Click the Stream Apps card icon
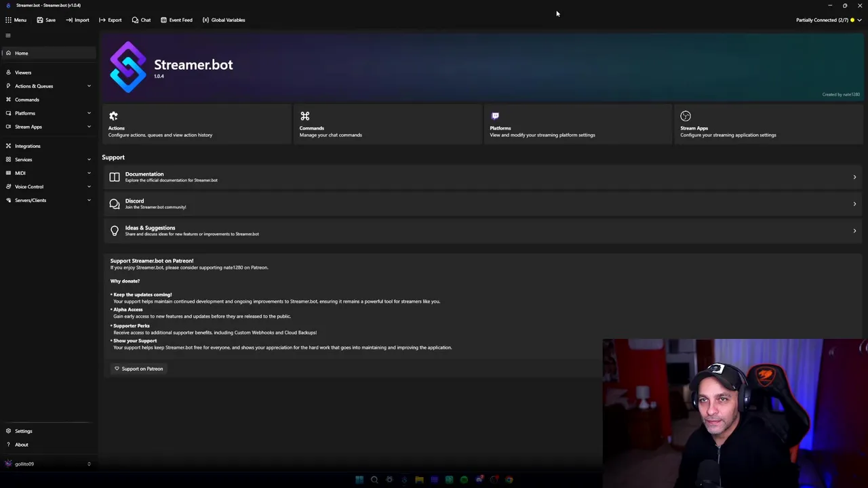 [686, 116]
